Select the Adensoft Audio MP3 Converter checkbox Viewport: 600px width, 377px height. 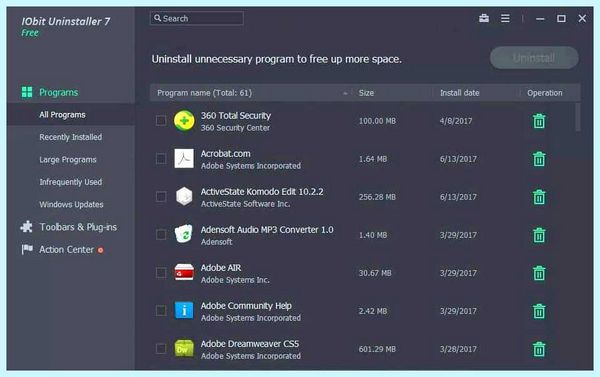161,234
